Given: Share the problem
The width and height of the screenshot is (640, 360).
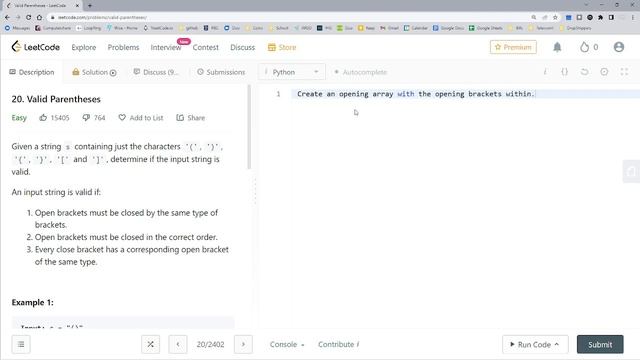Looking at the screenshot, I should (x=191, y=118).
